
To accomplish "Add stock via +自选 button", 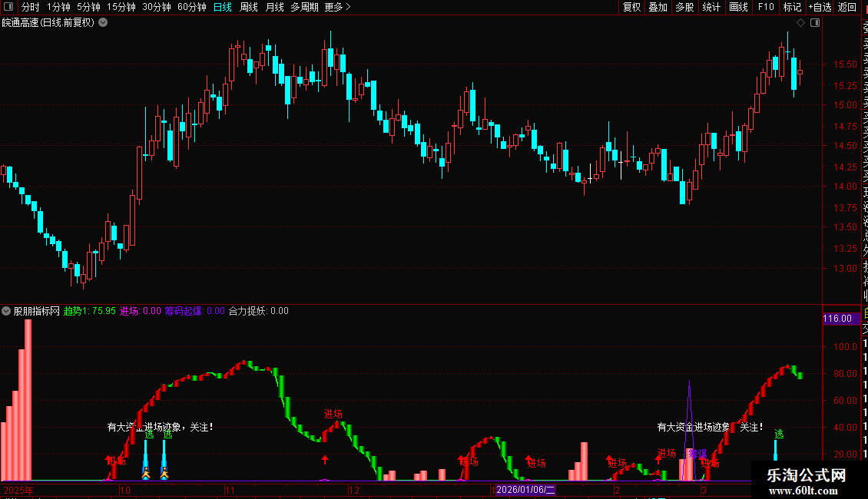I will 820,7.
